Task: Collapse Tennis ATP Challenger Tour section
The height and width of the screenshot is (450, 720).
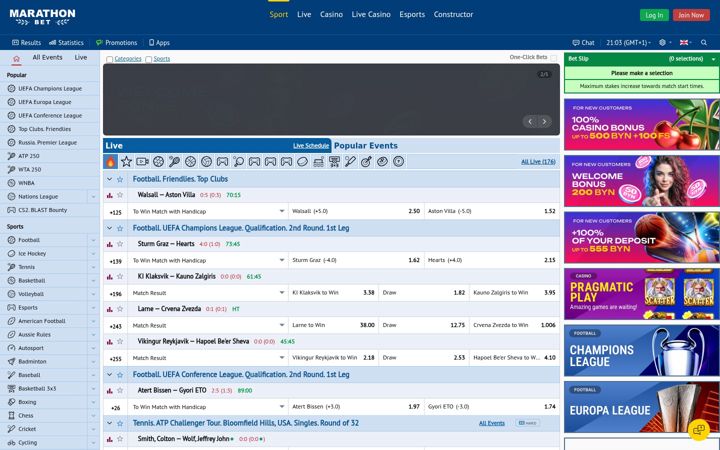Action: (109, 423)
